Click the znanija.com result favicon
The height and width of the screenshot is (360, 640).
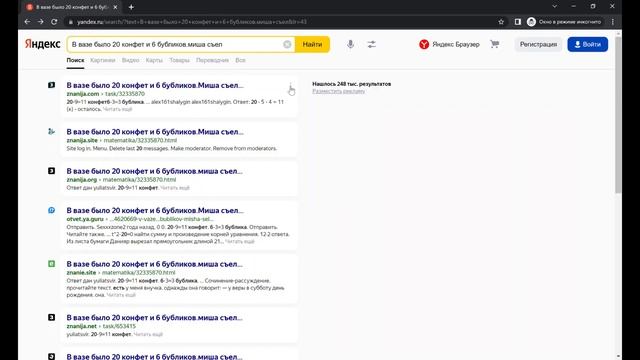51,85
